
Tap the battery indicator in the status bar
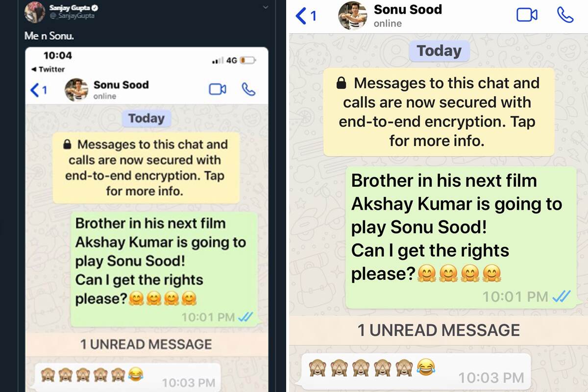(247, 60)
